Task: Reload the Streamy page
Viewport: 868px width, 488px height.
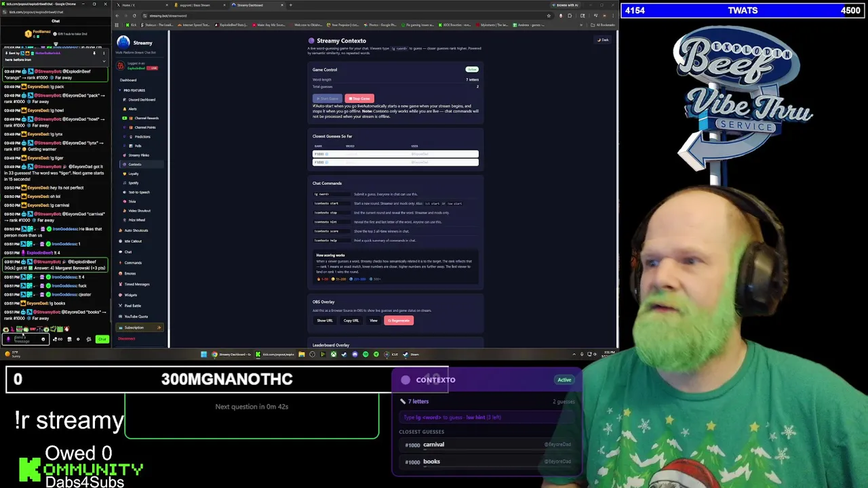Action: pos(134,16)
